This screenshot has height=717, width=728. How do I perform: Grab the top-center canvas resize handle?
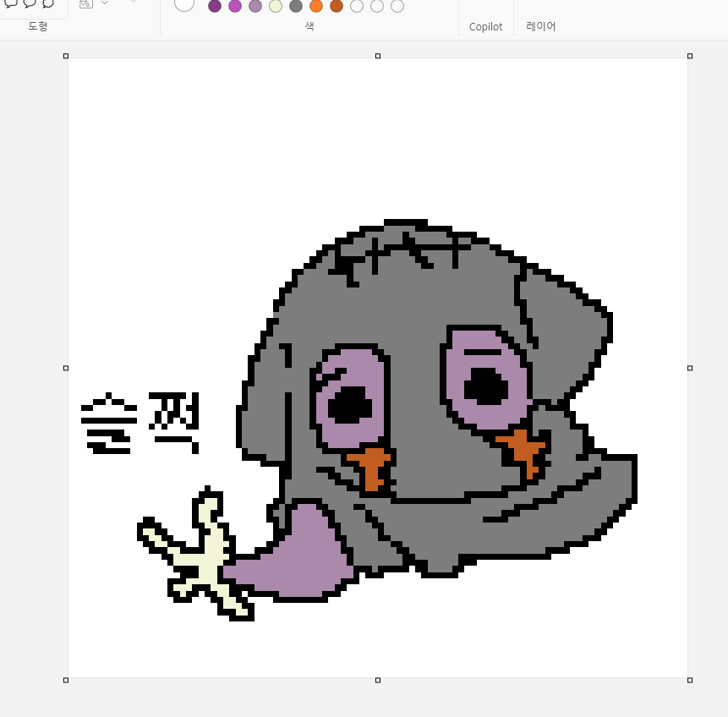(378, 56)
